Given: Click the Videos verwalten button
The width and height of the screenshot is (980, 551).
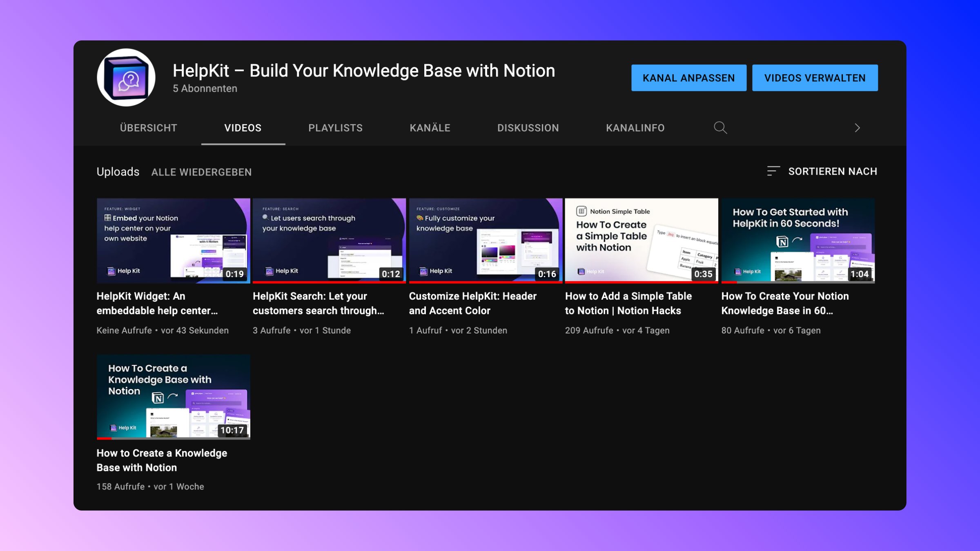Looking at the screenshot, I should (815, 78).
